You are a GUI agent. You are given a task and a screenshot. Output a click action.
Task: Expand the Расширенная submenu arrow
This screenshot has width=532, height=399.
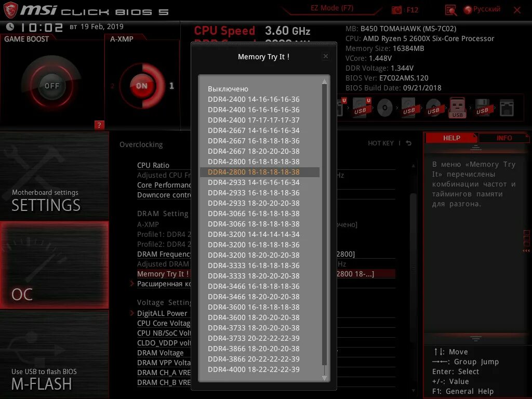132,284
